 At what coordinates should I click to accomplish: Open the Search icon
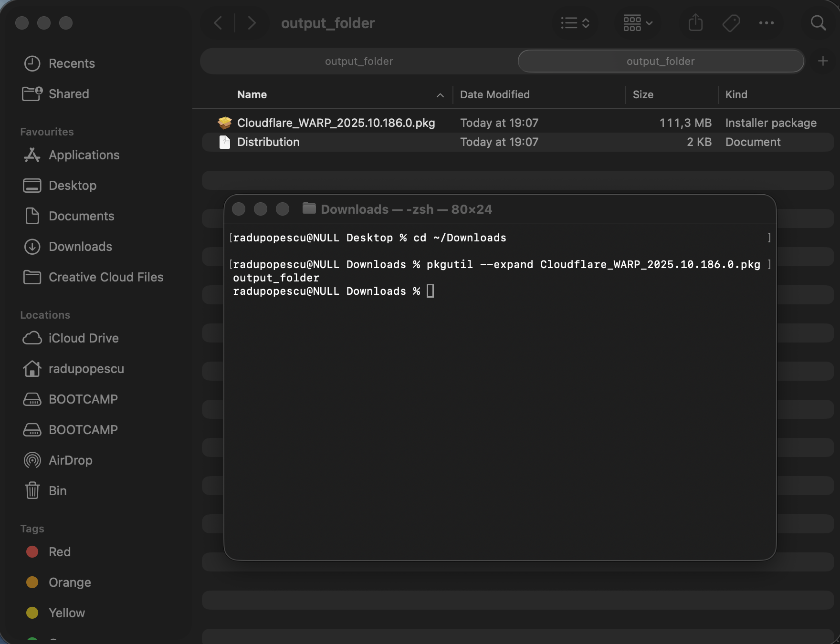click(x=818, y=22)
